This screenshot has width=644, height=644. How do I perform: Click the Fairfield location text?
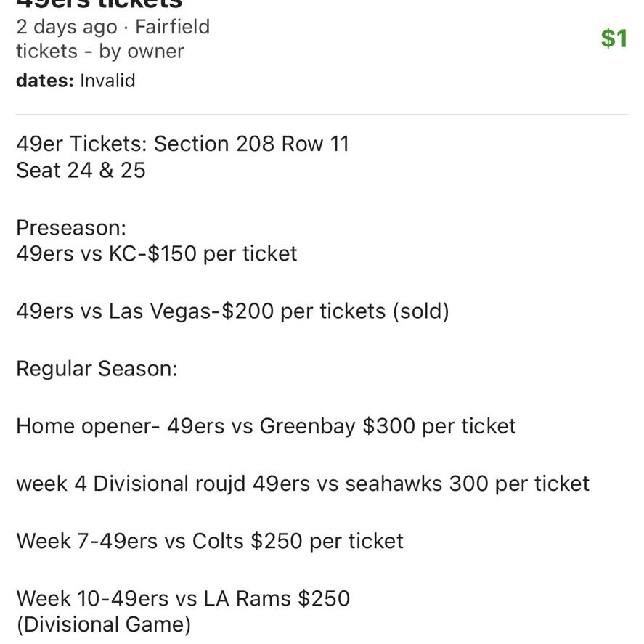pyautogui.click(x=173, y=27)
